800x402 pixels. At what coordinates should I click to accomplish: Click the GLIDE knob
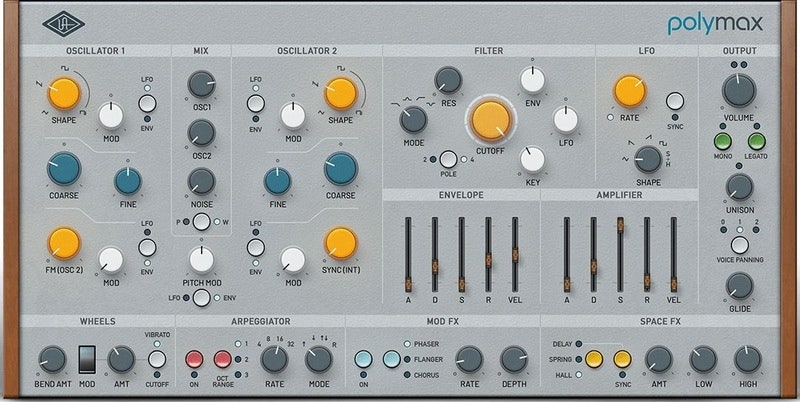[x=739, y=286]
